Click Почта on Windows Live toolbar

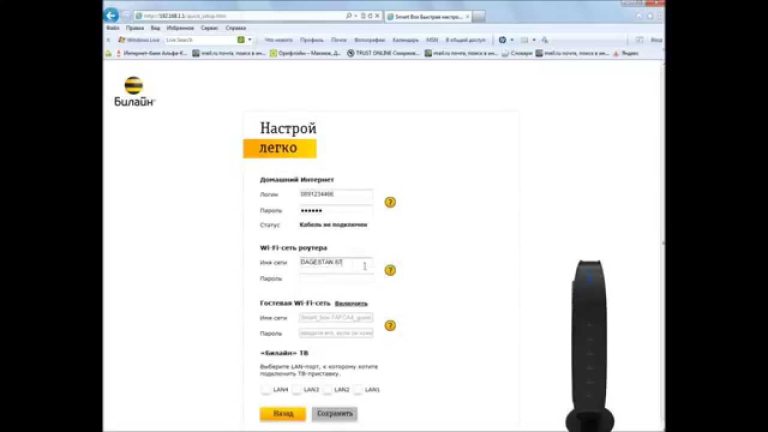(x=338, y=40)
